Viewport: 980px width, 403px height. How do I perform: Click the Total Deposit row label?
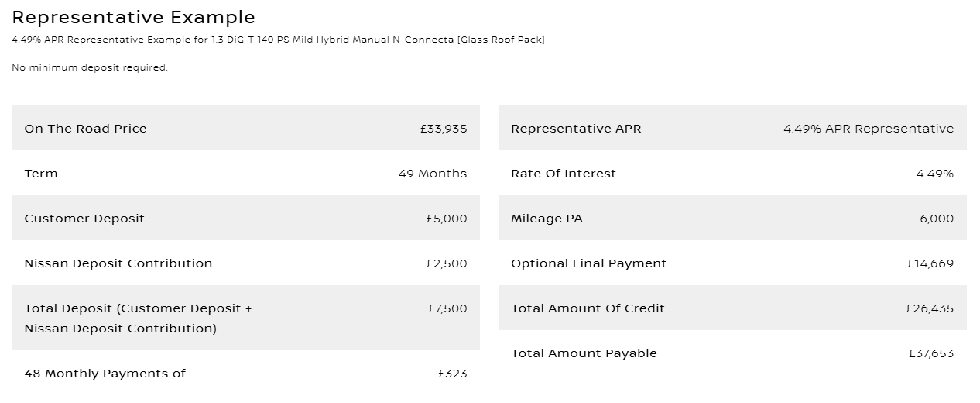tap(138, 318)
